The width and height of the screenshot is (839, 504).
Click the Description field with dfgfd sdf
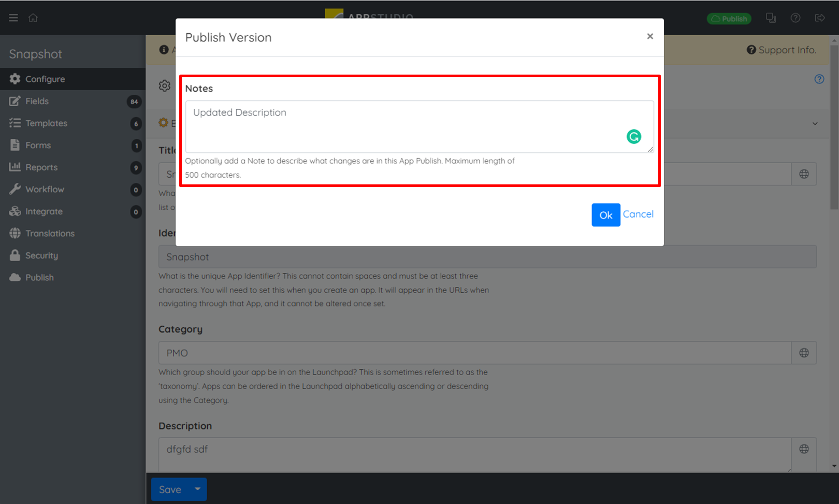tap(475, 455)
